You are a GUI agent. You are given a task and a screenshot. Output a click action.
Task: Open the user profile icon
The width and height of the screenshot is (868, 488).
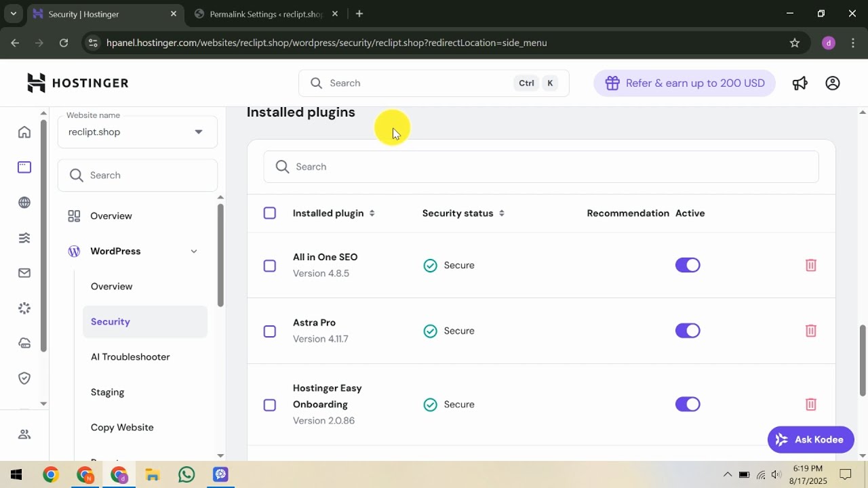[x=833, y=83]
